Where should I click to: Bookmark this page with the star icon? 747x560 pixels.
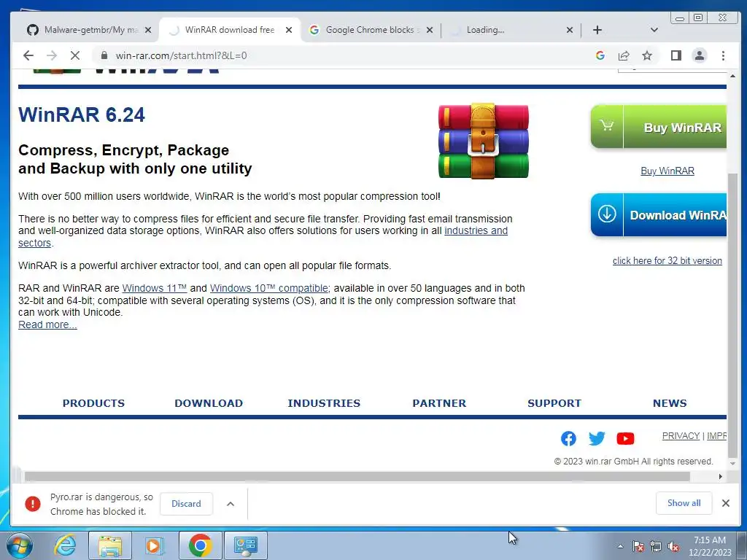click(x=647, y=55)
